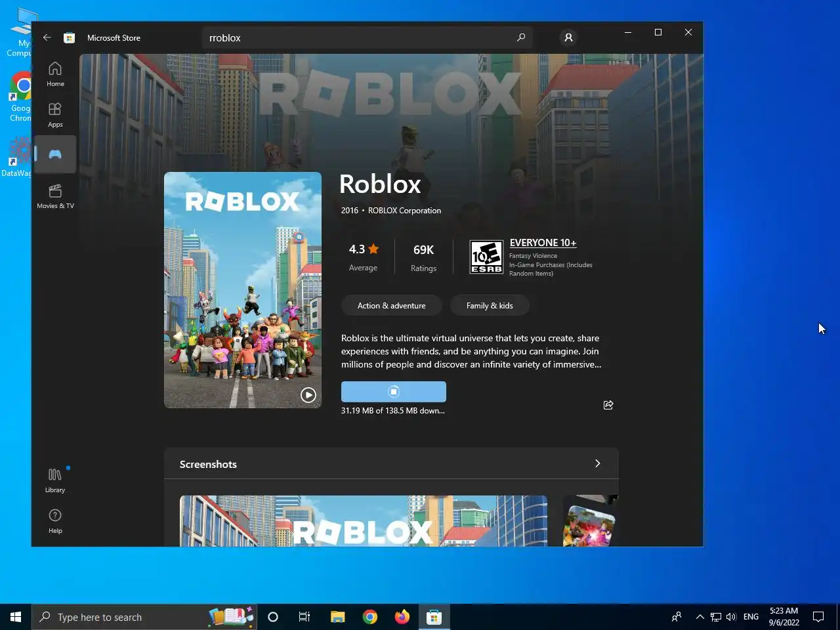The image size is (840, 630).
Task: Launch Chrome from the taskbar
Action: 370,617
